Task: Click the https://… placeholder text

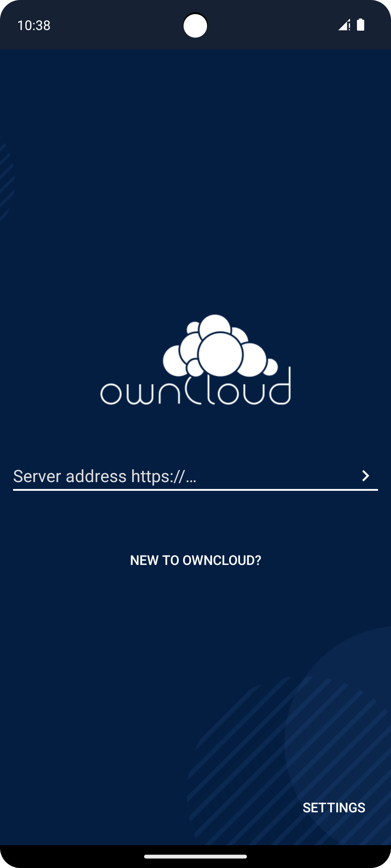Action: point(164,476)
